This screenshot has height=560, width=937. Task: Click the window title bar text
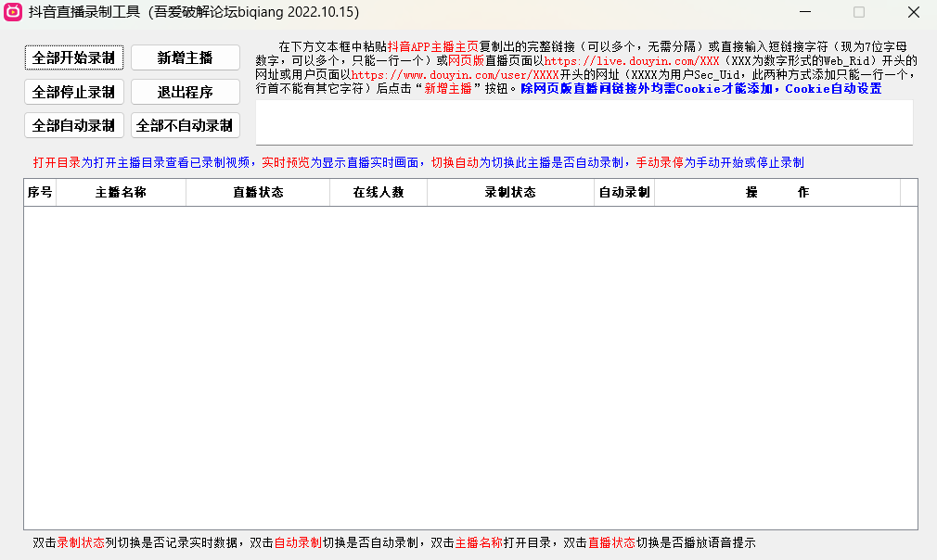point(194,12)
